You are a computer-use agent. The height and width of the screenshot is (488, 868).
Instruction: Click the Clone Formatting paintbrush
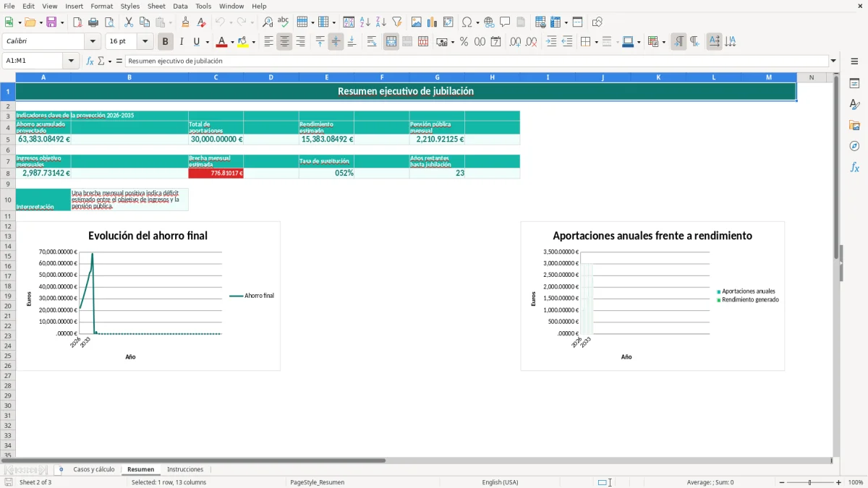(185, 22)
